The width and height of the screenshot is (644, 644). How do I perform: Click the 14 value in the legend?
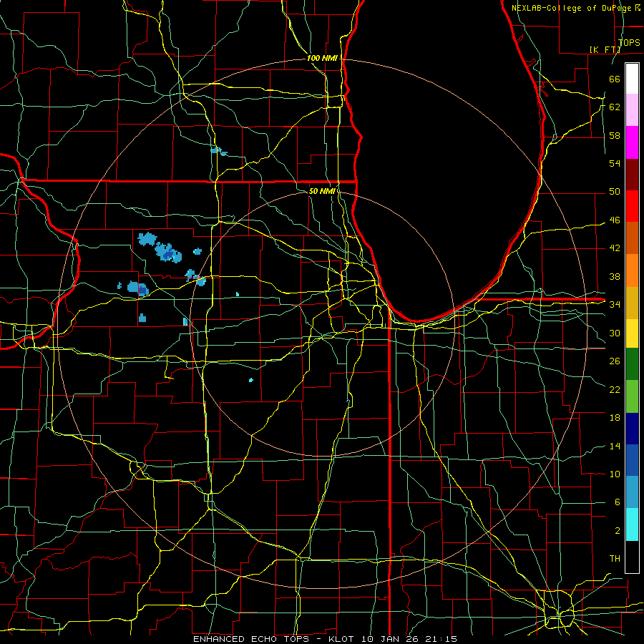point(615,446)
